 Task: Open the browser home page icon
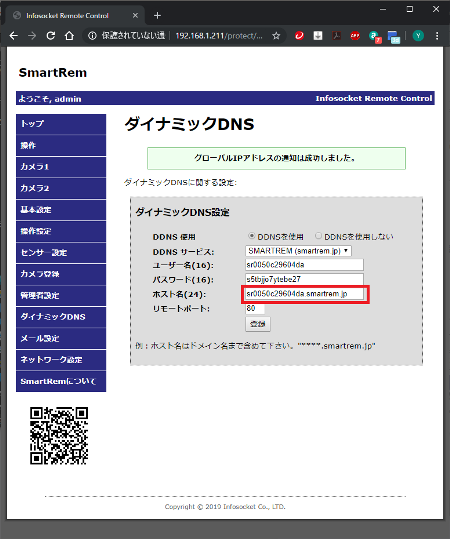(x=69, y=35)
